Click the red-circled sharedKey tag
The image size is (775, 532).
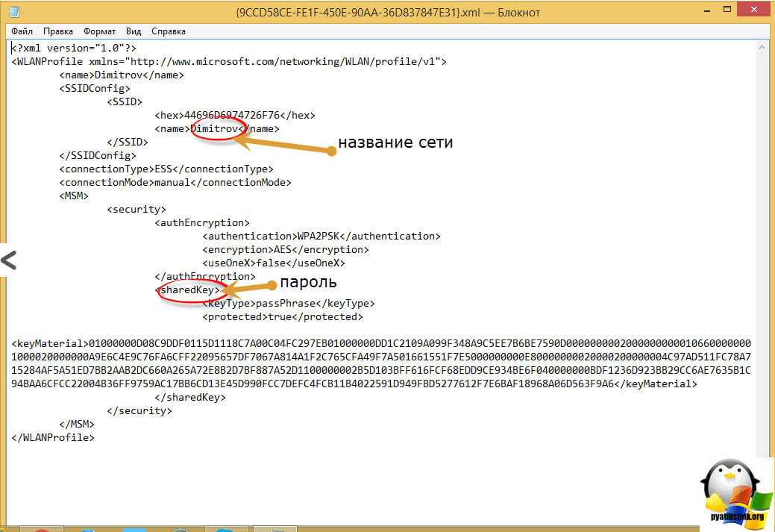pos(189,290)
